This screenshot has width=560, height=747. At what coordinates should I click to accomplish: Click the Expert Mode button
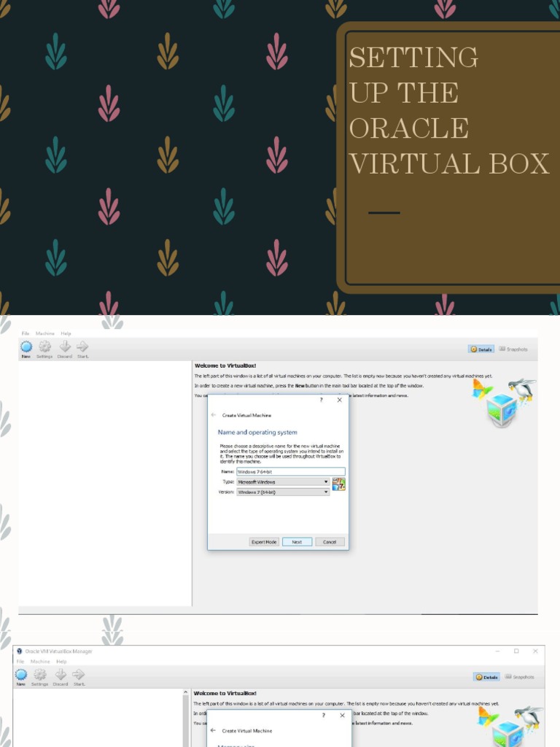[x=264, y=542]
